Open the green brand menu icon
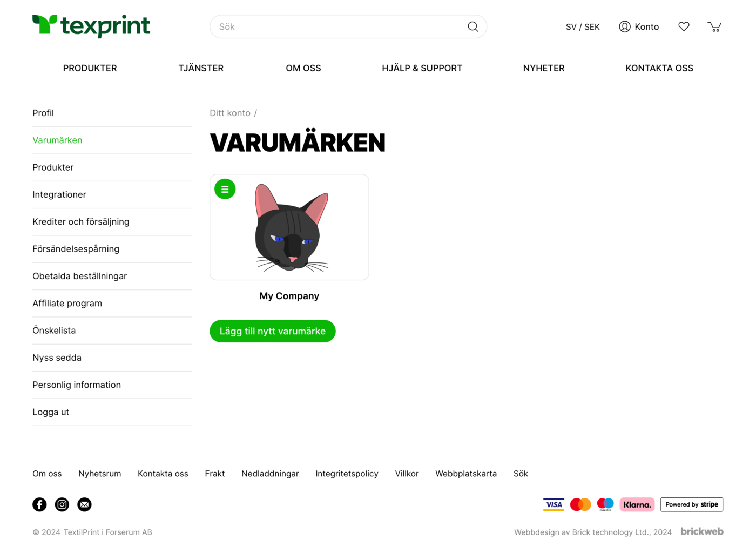756x553 pixels. (x=225, y=189)
